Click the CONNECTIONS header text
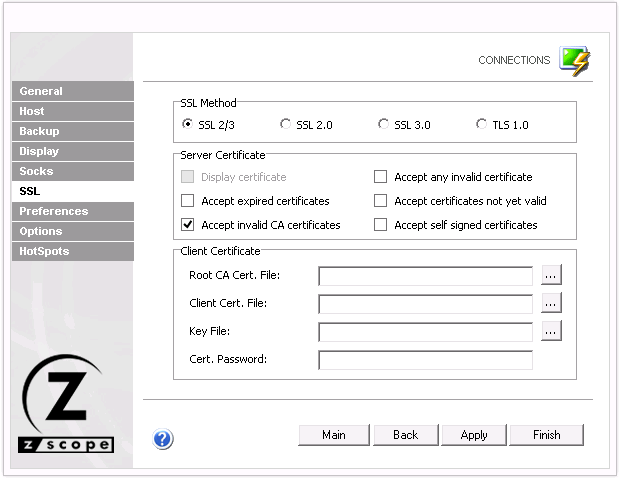Screen dimensions: 621x479 click(x=514, y=60)
